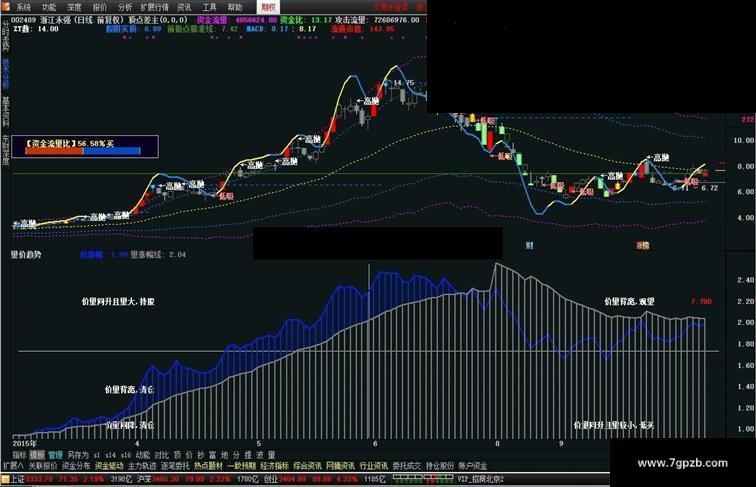756x487 pixels.
Task: Click the 价 shortcut button in the indicator bar
Action: [x=189, y=455]
